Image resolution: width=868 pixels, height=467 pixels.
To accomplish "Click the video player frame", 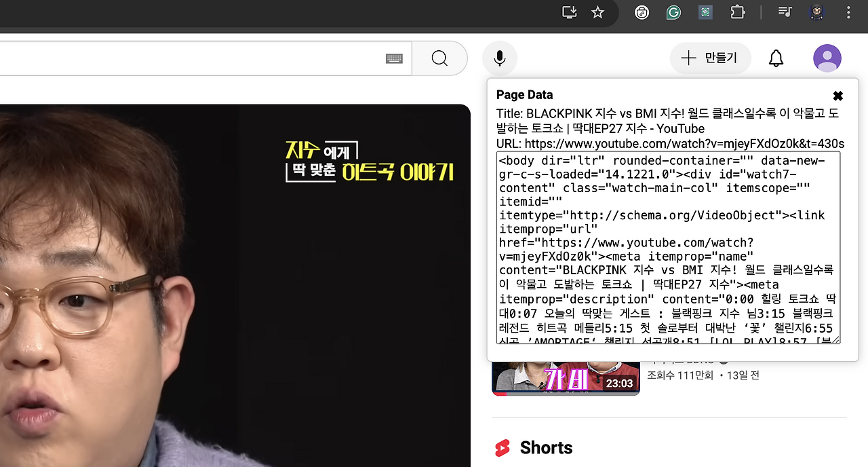I will pyautogui.click(x=235, y=285).
